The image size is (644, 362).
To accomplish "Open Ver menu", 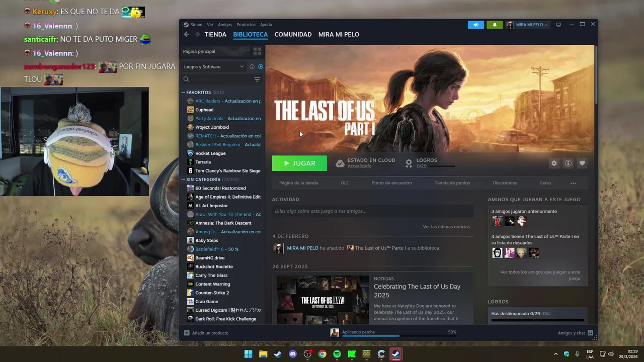I will [210, 25].
